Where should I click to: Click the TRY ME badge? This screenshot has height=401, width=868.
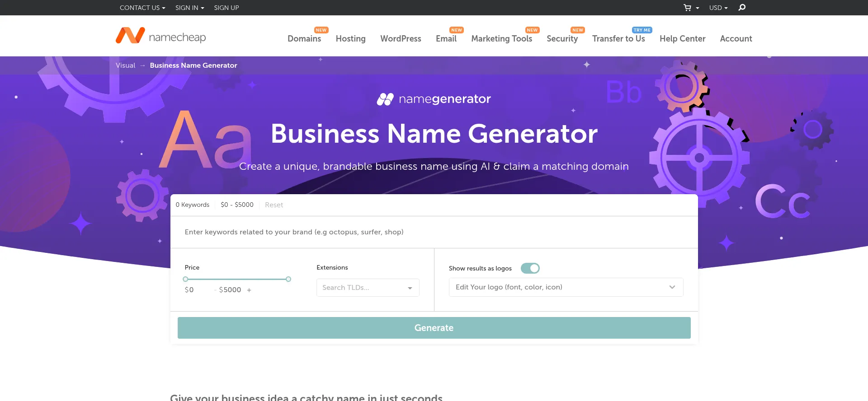click(x=642, y=30)
